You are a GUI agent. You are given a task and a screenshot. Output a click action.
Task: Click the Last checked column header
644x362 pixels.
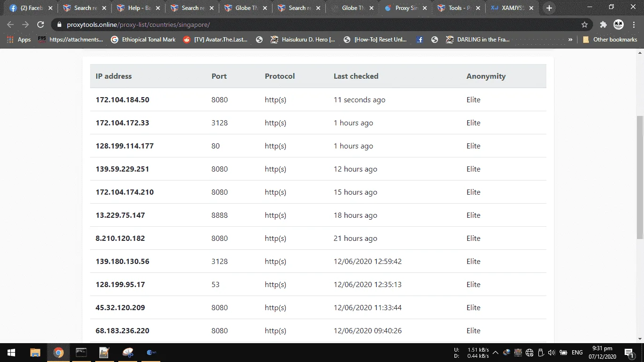tap(356, 76)
